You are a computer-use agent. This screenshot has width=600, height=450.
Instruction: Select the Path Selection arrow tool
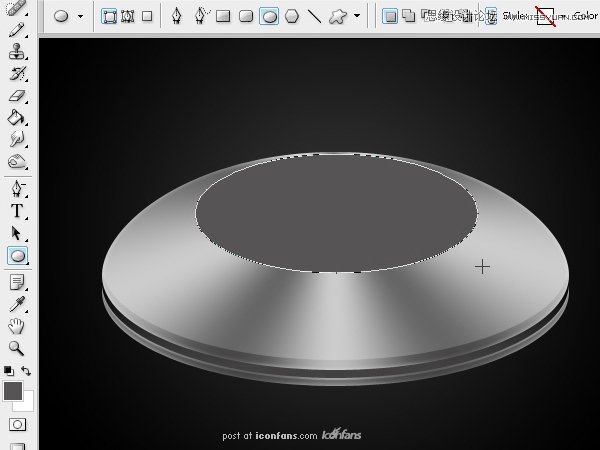[17, 233]
